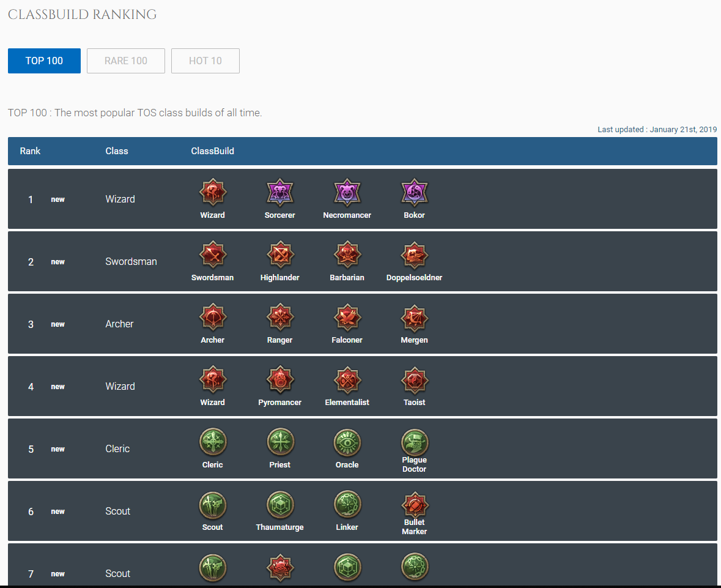Viewport: 721px width, 588px height.
Task: Click the Thaumaturge class icon
Action: coord(280,505)
